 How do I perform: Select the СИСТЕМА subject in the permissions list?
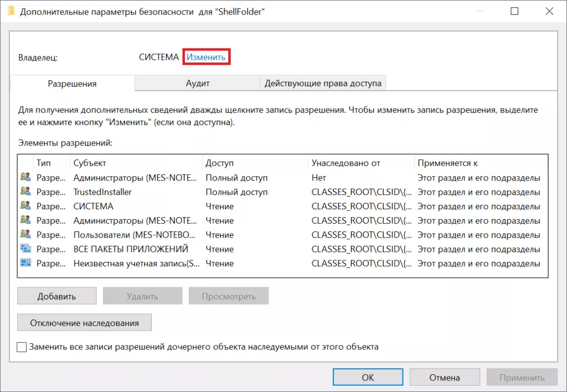93,206
